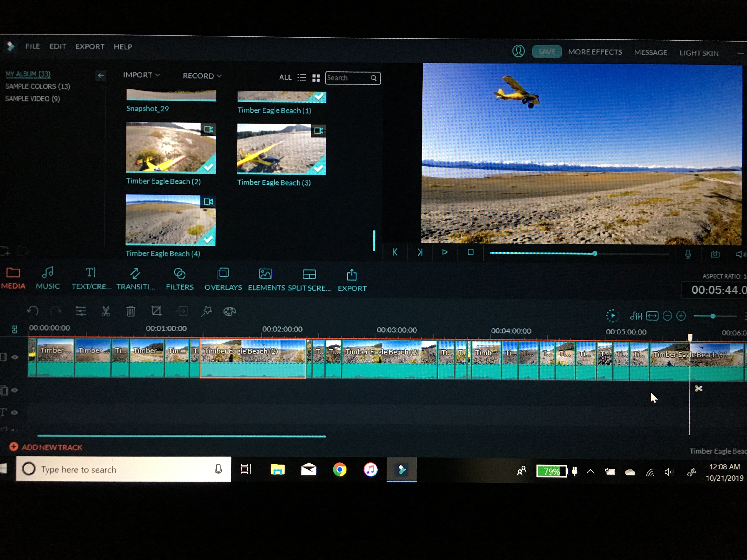Click the timeline zoom slider handle
The image size is (747, 560).
713,316
